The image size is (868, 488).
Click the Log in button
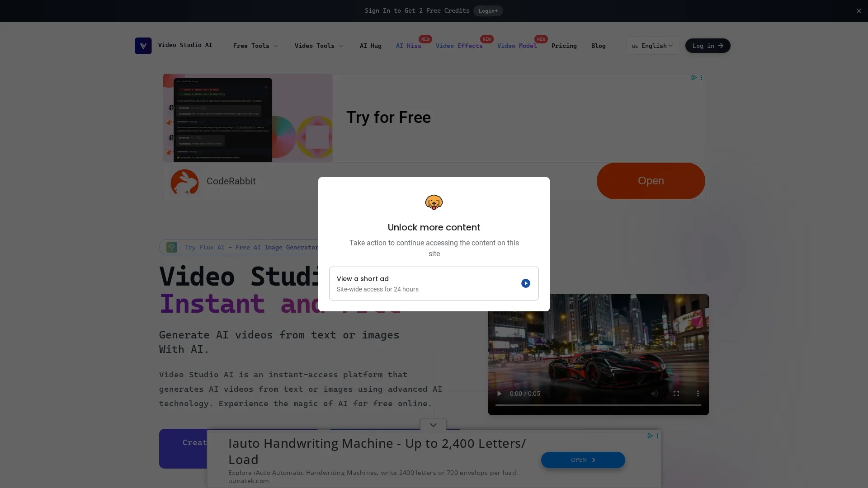708,46
